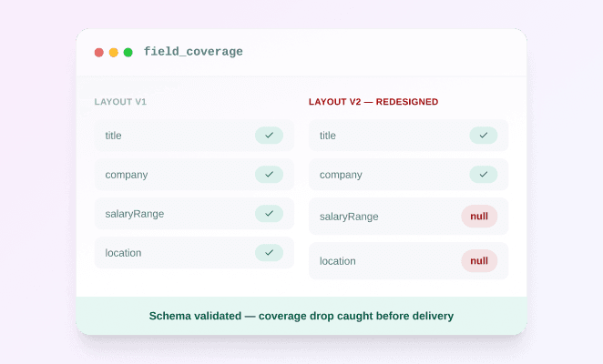The height and width of the screenshot is (364, 603).
Task: Click the Schema validated footer message
Action: coord(301,316)
